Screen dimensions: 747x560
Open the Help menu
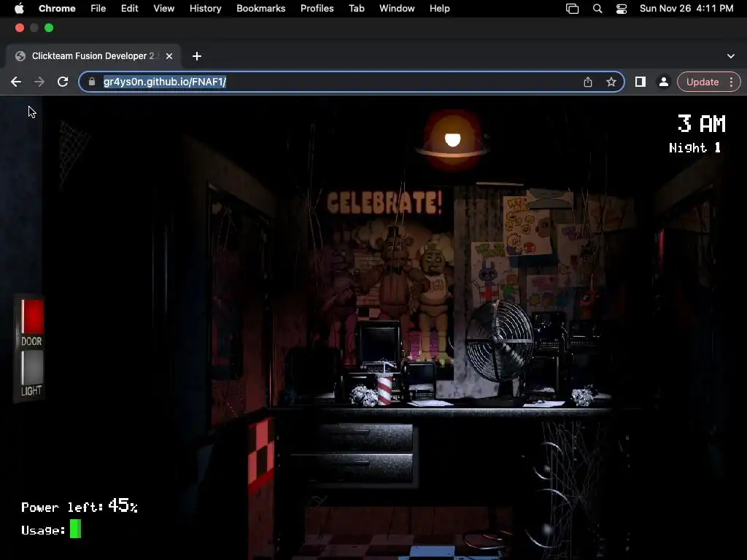tap(440, 9)
